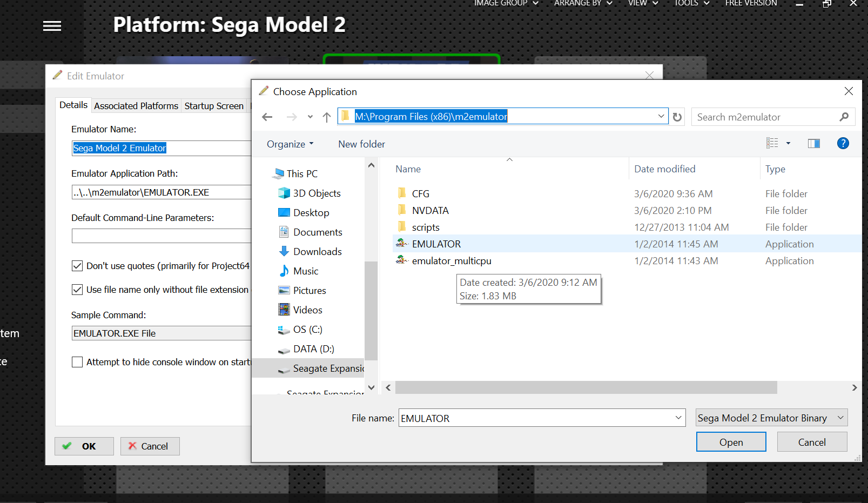868x503 pixels.
Task: Select the emulator_multicpu application file
Action: (x=451, y=261)
